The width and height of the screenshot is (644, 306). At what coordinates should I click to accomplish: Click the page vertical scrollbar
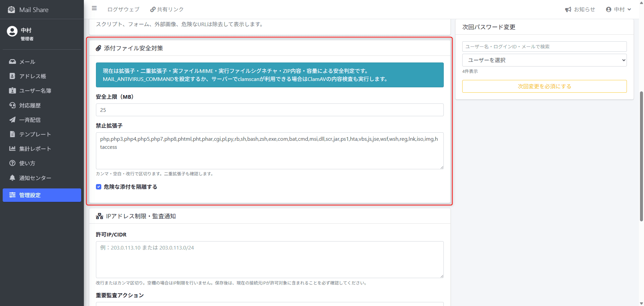pos(641,156)
